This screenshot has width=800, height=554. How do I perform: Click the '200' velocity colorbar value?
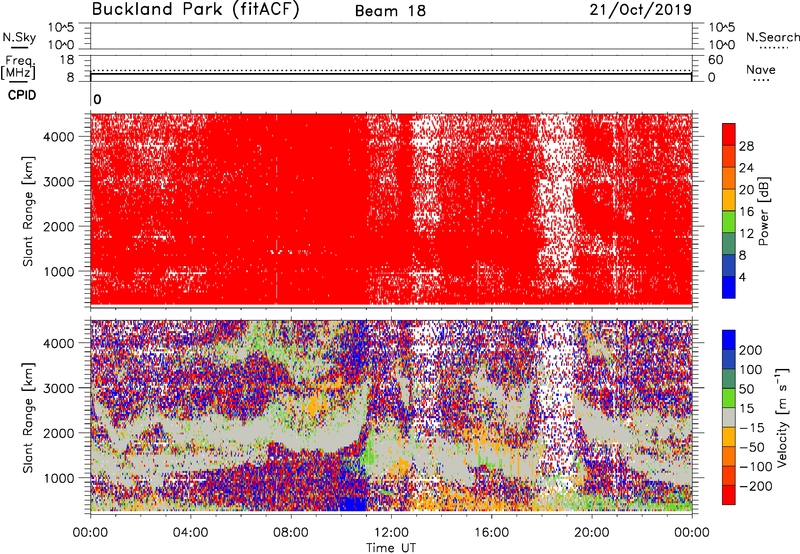[751, 350]
